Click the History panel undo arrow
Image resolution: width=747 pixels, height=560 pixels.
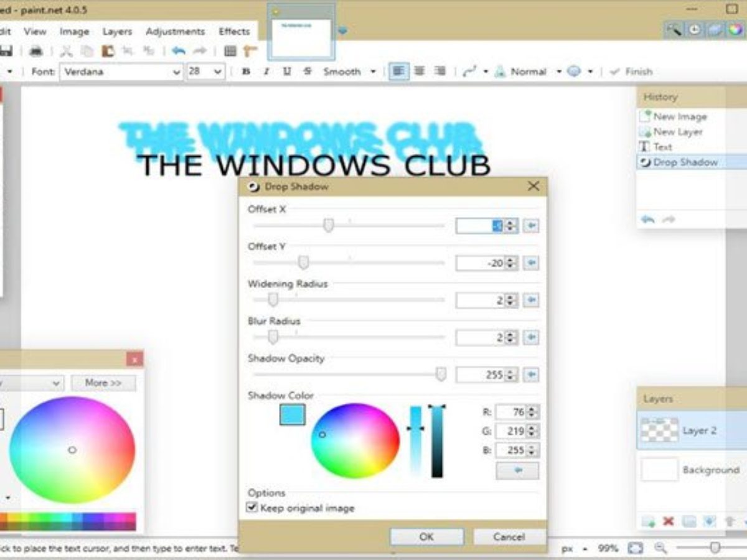(648, 219)
